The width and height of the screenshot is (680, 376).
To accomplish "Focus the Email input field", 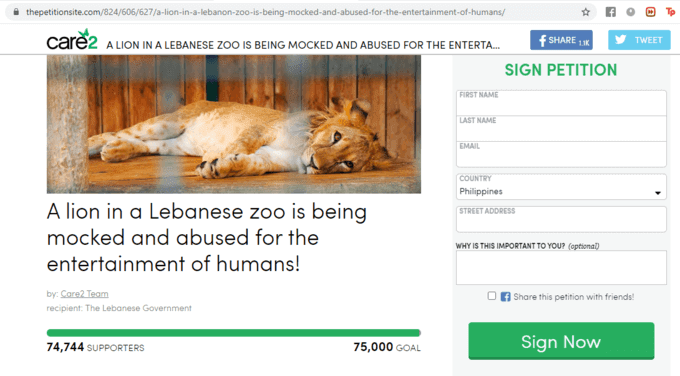I will pos(561,154).
